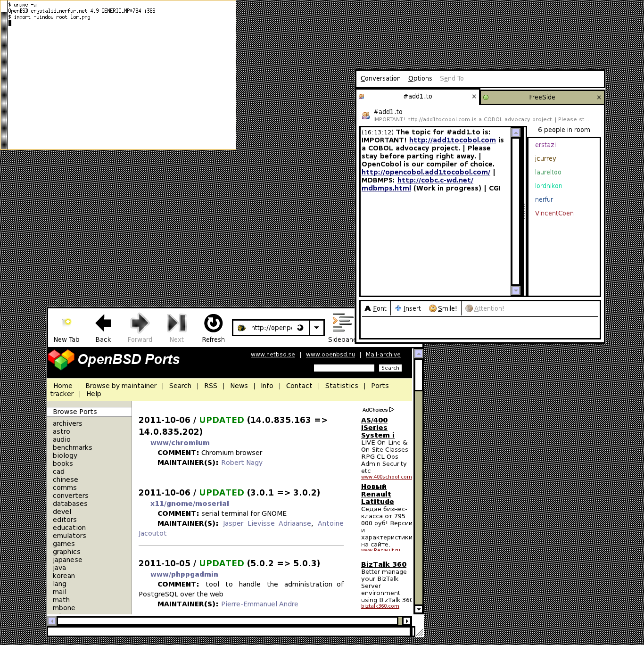Screen dimensions: 644x645
Task: Click the Attention! button in chat
Action: [484, 308]
